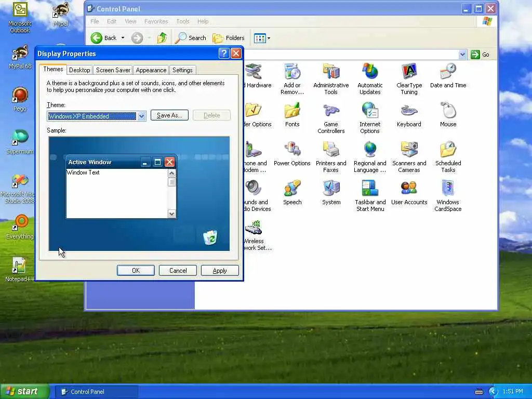
Task: Open Printers and Faxes icon
Action: coord(331,157)
